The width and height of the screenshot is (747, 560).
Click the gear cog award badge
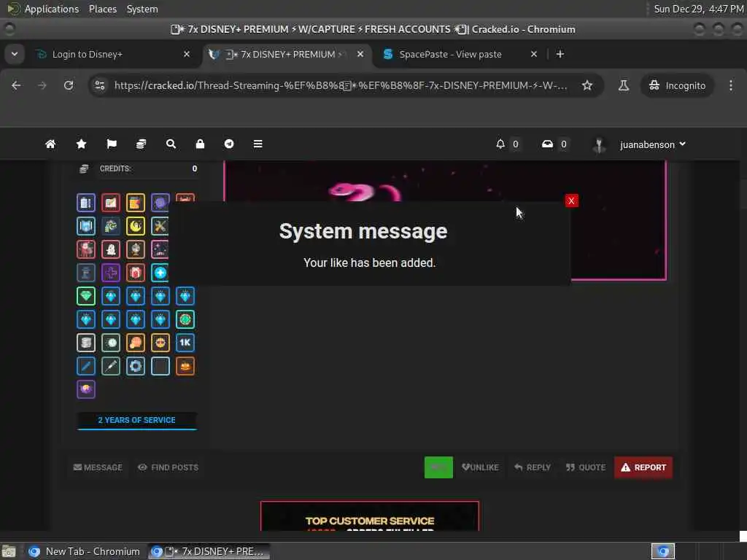click(135, 366)
